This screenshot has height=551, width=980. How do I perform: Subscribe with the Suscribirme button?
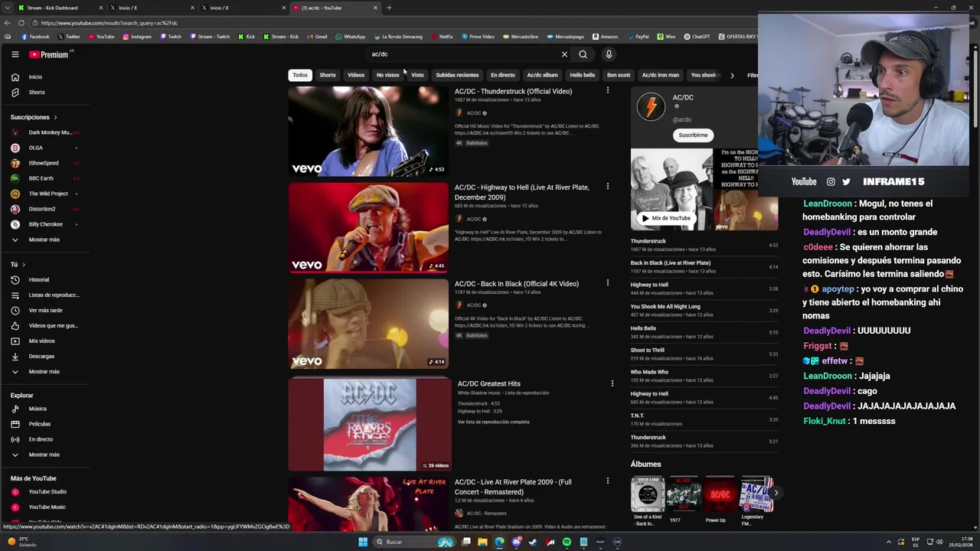693,135
